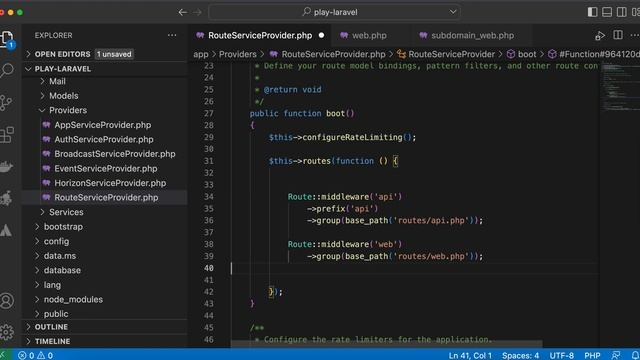Click the horizontal scrollbar under the editor
This screenshot has height=360, width=640.
tap(387, 344)
